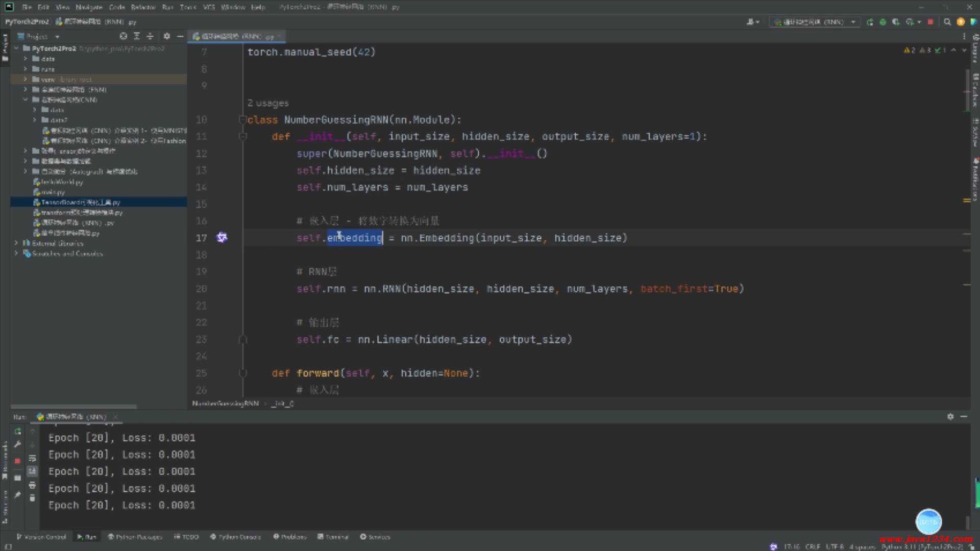Open the Navigate menu

[x=89, y=7]
